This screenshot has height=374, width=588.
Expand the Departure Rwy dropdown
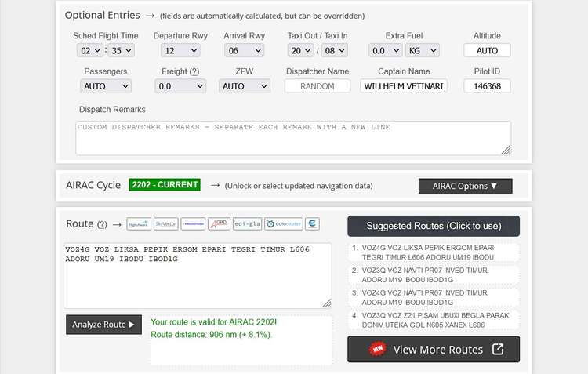pos(180,50)
